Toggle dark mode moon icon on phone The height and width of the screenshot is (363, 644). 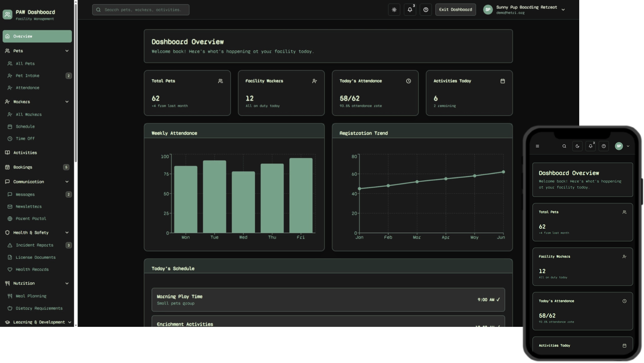577,146
